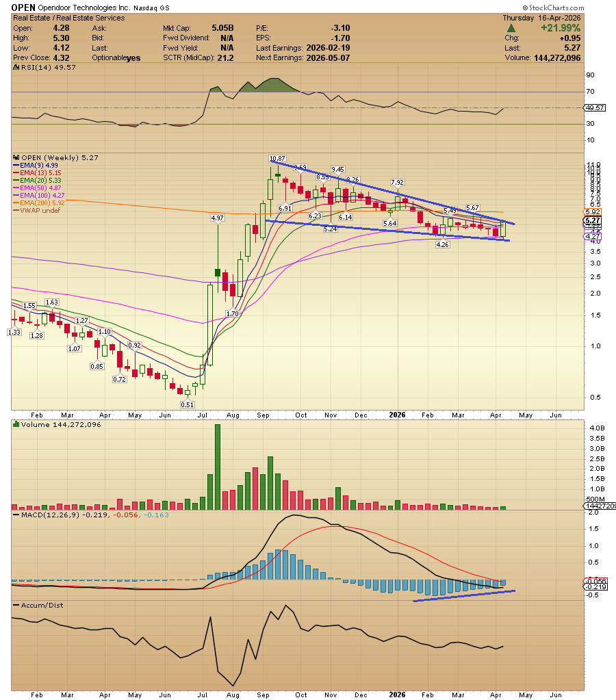Screen dimensions: 616x700
Task: Click the 0.72 price label on the chart
Action: [119, 380]
